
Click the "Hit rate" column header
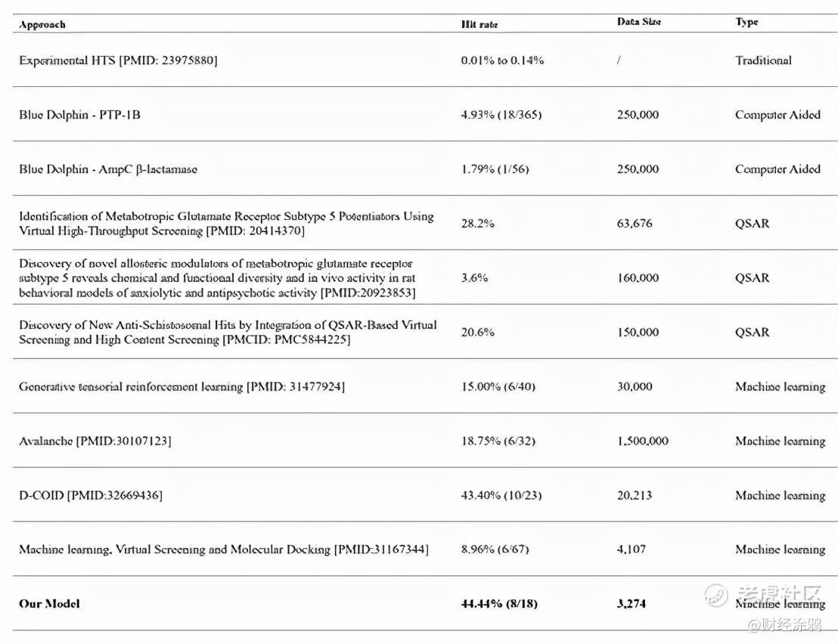tap(480, 24)
